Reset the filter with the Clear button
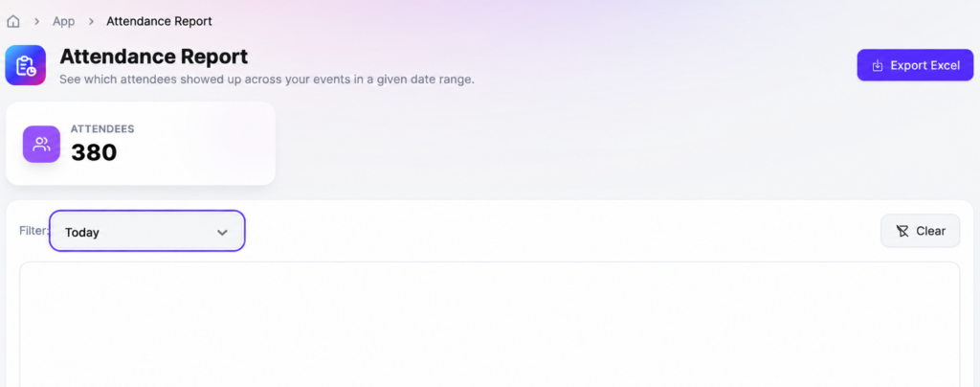The image size is (980, 387). pos(920,231)
